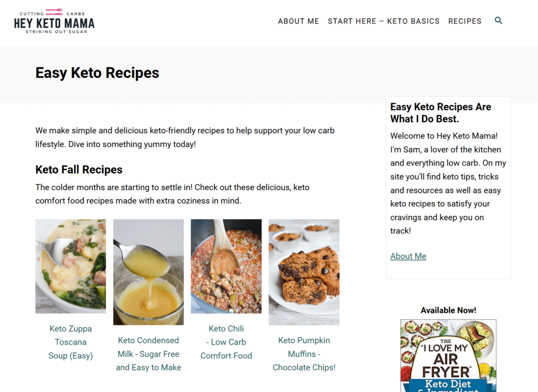Viewport: 538px width, 392px height.
Task: Go to Start Here – Keto Basics
Action: point(384,22)
